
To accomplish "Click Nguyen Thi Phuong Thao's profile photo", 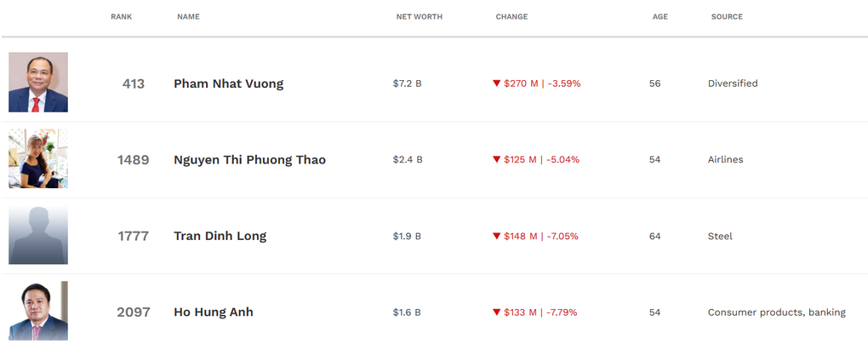I will 38,159.
